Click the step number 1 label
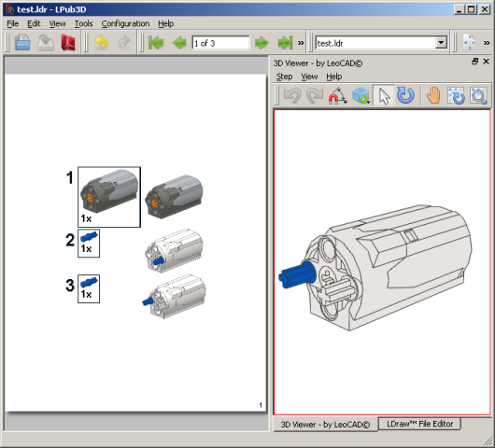The height and width of the screenshot is (448, 495). tap(69, 177)
